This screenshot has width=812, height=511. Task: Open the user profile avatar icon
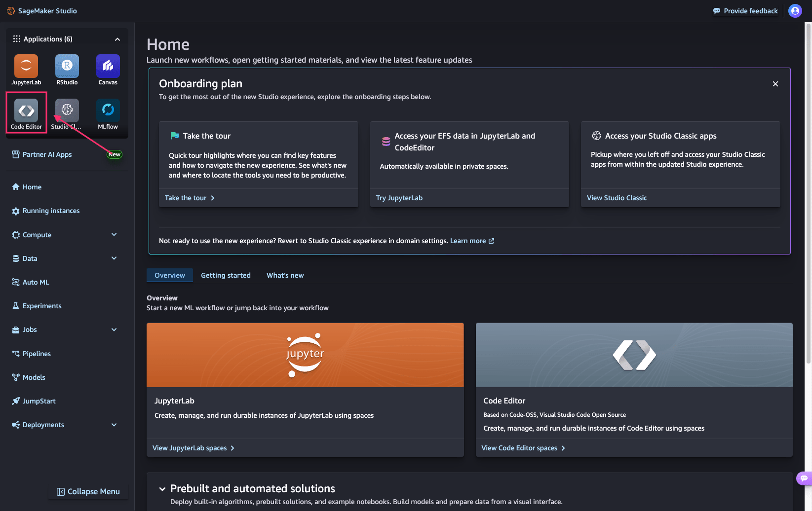(x=795, y=11)
